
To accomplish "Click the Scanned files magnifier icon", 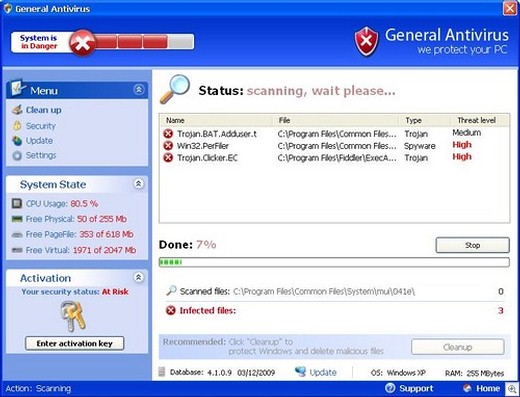I will tap(171, 291).
